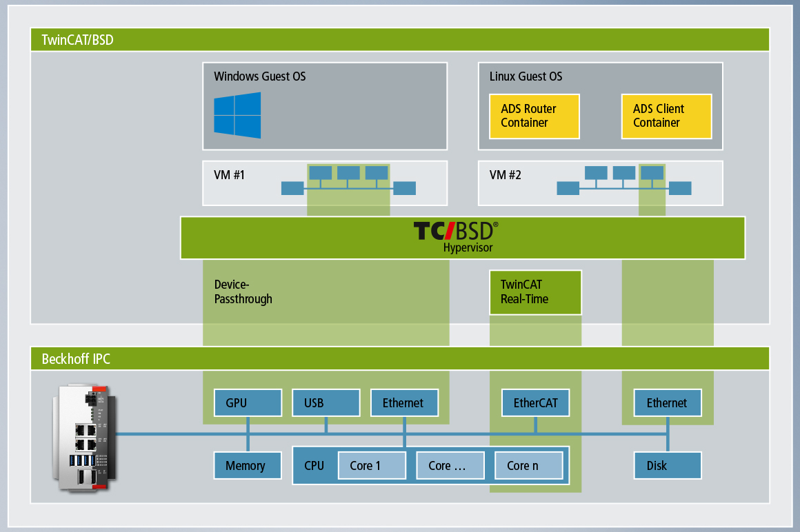This screenshot has width=800, height=532.
Task: Select the ADS Client Container box
Action: (666, 116)
